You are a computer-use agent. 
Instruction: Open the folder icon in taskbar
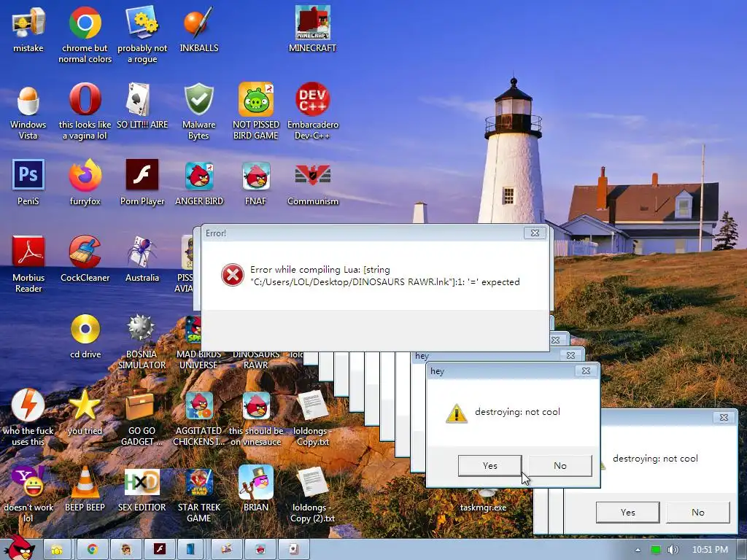[57, 550]
